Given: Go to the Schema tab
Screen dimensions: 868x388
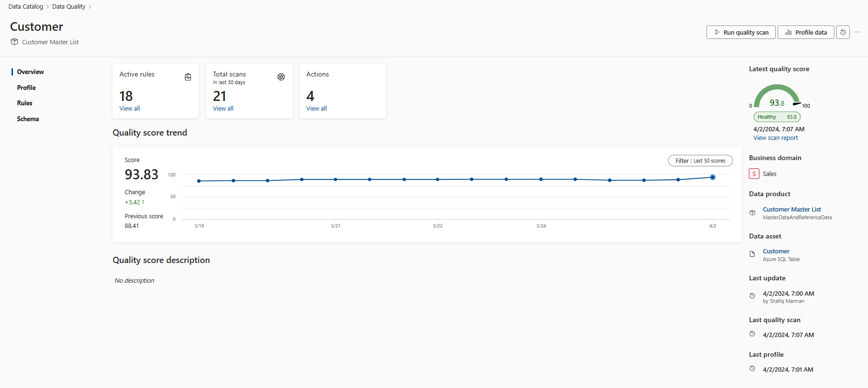Looking at the screenshot, I should coord(28,119).
